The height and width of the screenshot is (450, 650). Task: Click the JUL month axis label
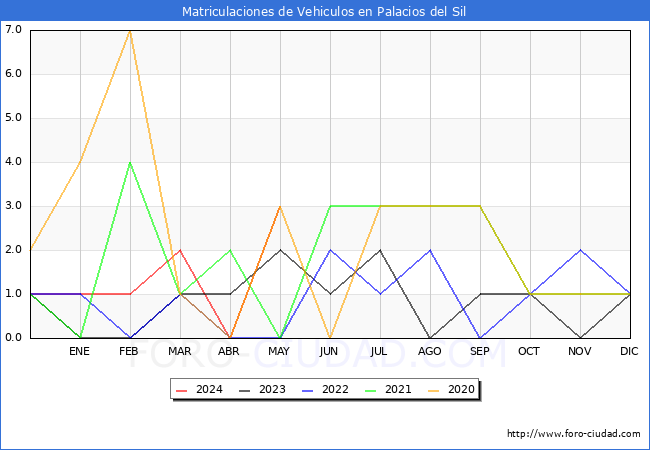[379, 351]
